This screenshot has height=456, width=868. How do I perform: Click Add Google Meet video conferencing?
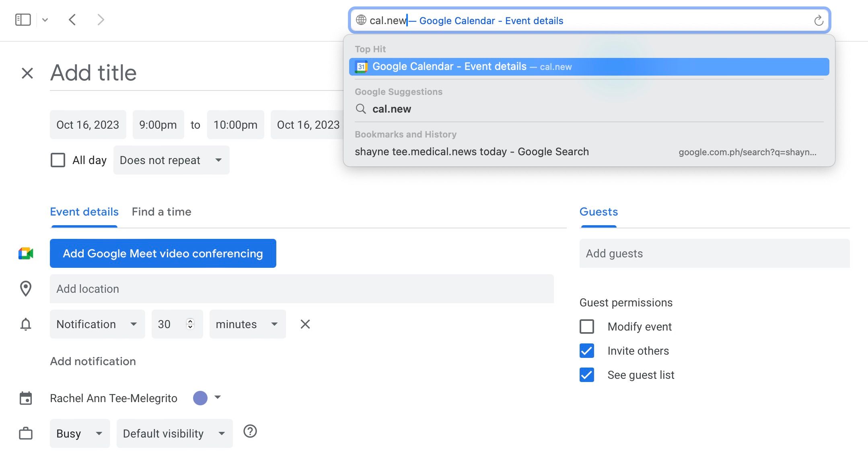[x=162, y=253]
